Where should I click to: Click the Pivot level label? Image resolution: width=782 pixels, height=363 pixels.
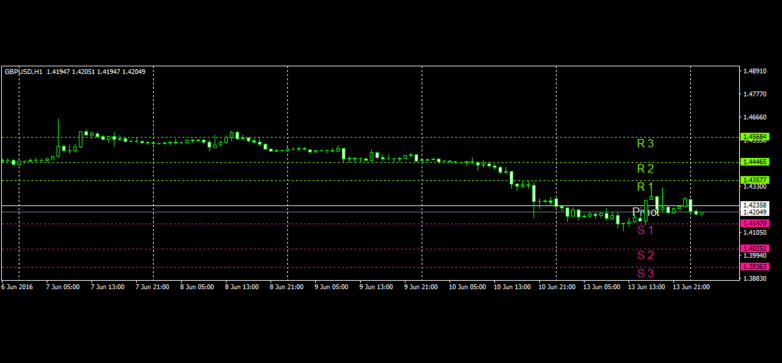click(646, 212)
